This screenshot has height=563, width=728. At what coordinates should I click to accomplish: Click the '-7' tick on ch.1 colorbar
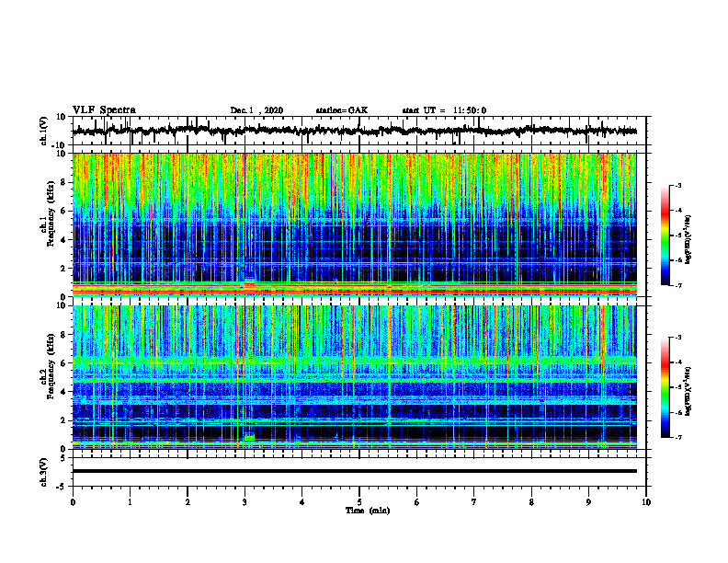pos(678,285)
